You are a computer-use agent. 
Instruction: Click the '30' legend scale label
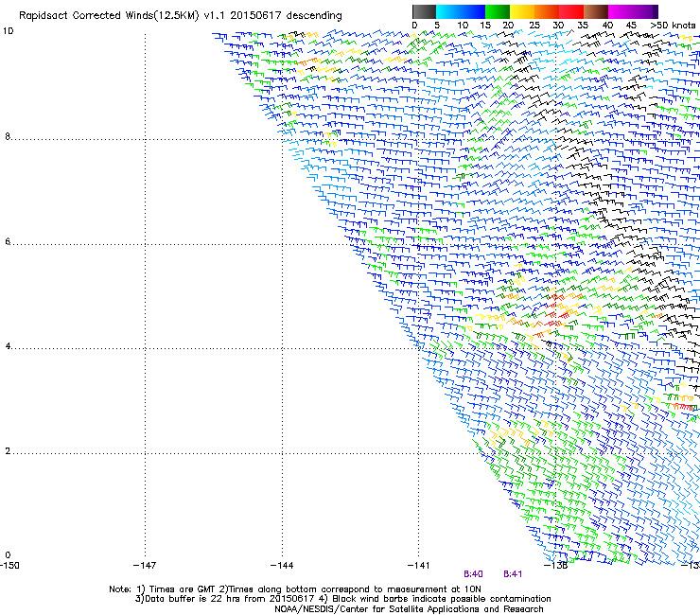[558, 26]
